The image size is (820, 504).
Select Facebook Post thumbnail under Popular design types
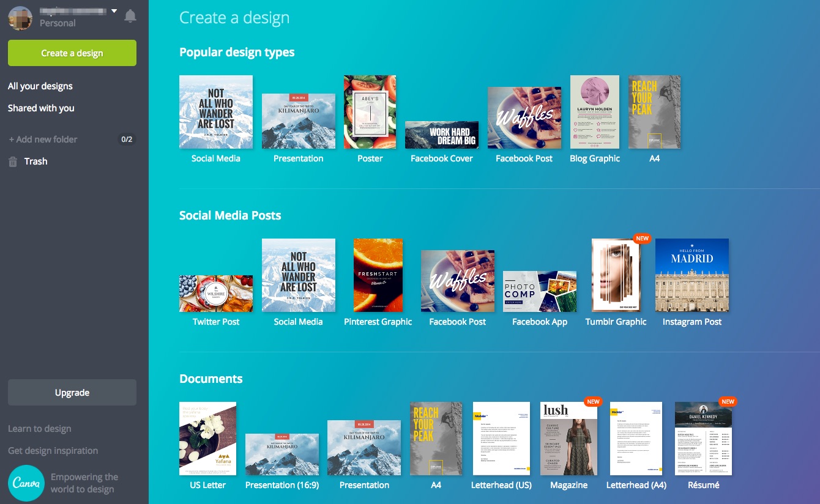(x=524, y=118)
